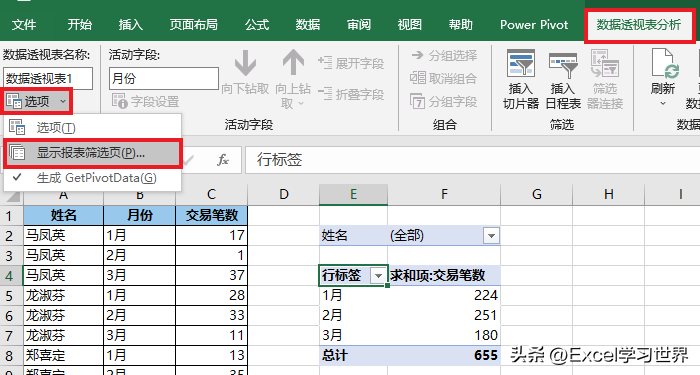Click the 姓名 header cell in A1
The width and height of the screenshot is (700, 375).
coord(63,215)
